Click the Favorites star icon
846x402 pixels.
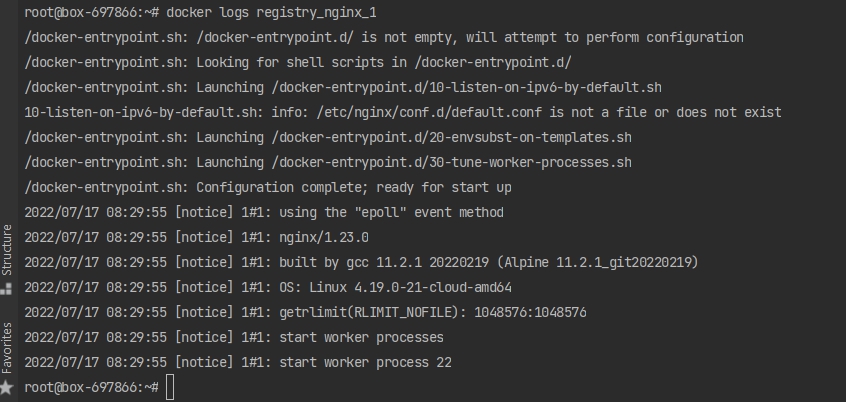(x=7, y=385)
